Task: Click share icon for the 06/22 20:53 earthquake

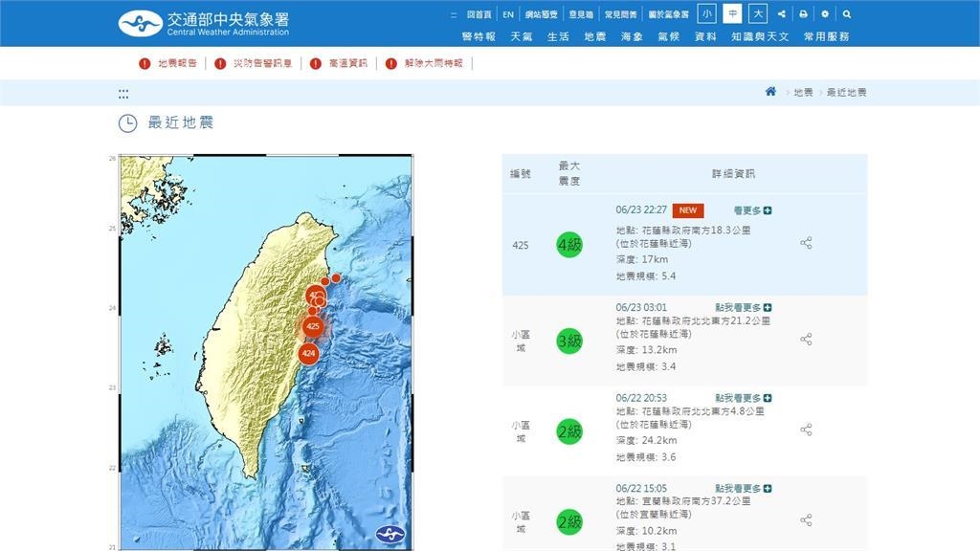Action: click(806, 430)
